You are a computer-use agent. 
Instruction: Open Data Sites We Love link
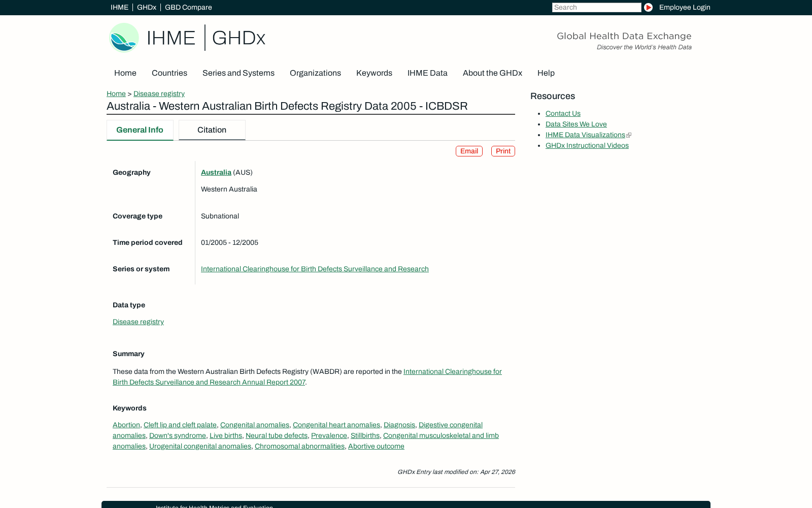[576, 124]
